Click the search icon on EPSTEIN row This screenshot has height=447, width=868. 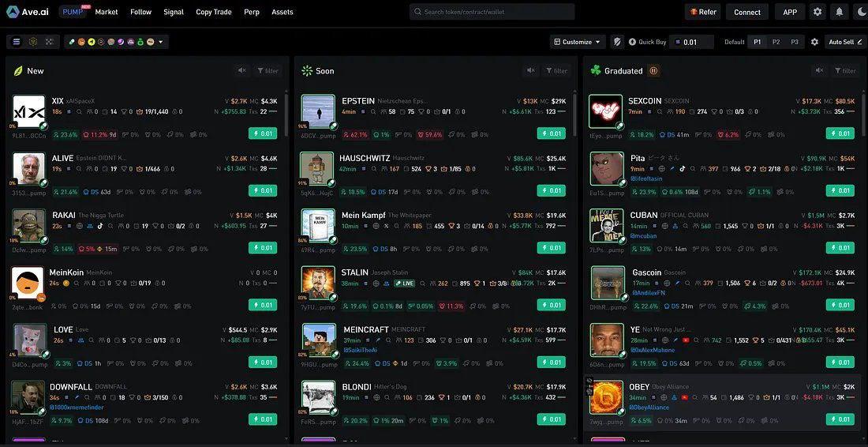(x=373, y=111)
